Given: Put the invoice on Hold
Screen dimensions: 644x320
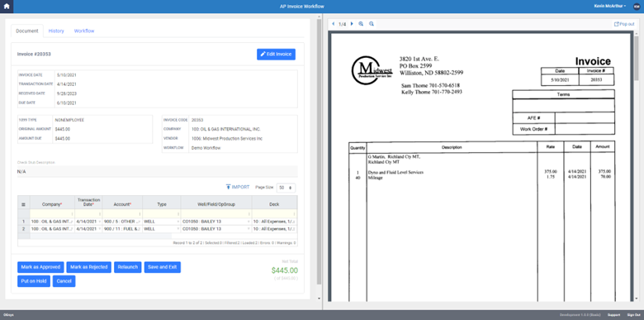Looking at the screenshot, I should click(34, 281).
